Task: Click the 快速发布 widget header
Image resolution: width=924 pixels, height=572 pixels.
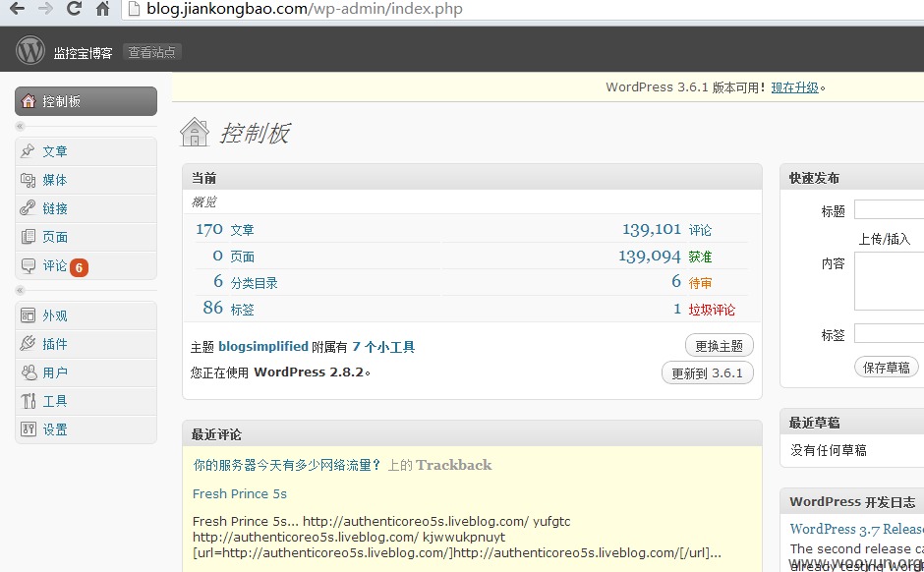Action: [852, 177]
